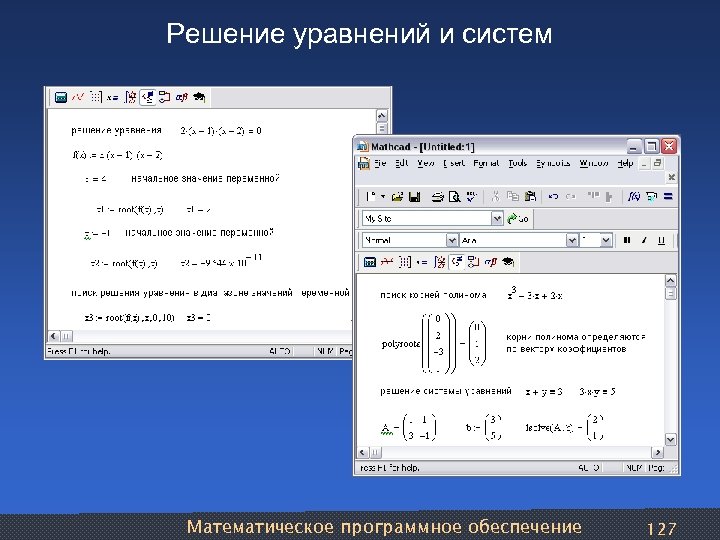The image size is (720, 540).
Task: Open Graph toolbar in back left window
Action: (78, 97)
